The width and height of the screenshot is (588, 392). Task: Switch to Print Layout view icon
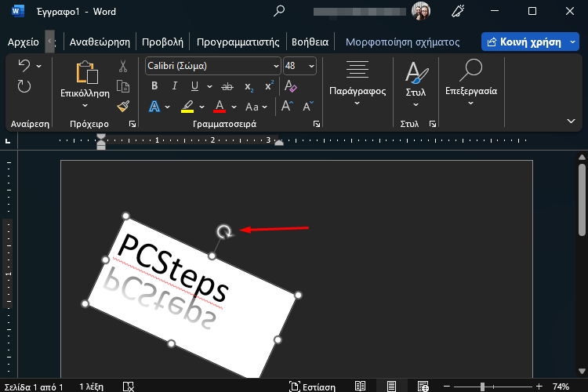pos(391,387)
